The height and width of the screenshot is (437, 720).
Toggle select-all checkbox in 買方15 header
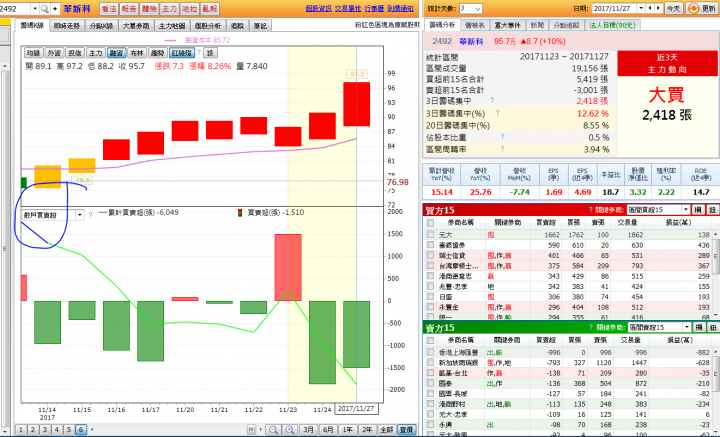[430, 223]
